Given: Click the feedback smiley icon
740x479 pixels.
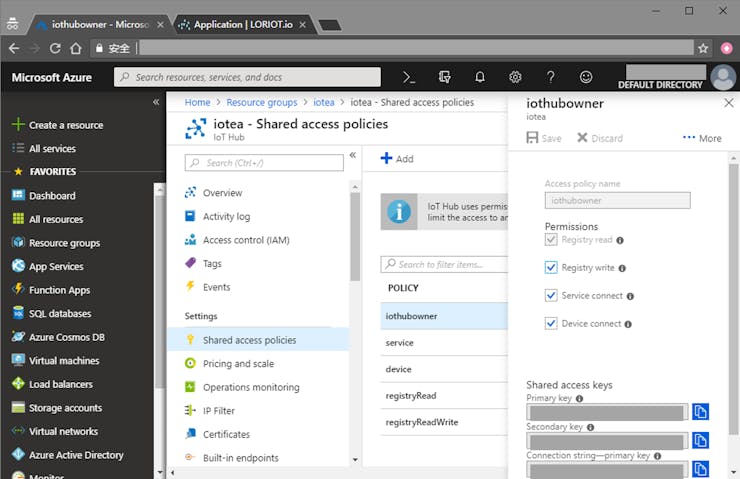Looking at the screenshot, I should pyautogui.click(x=586, y=77).
